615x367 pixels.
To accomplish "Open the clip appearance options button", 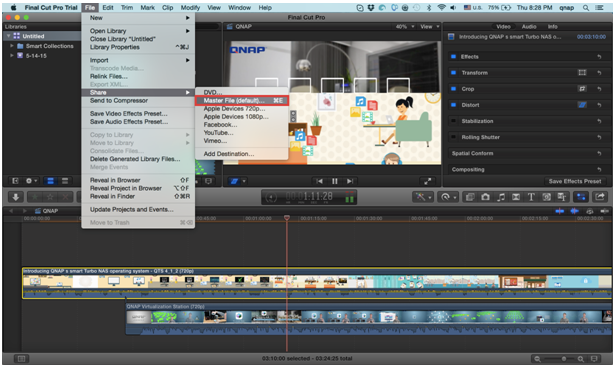I will 595,359.
